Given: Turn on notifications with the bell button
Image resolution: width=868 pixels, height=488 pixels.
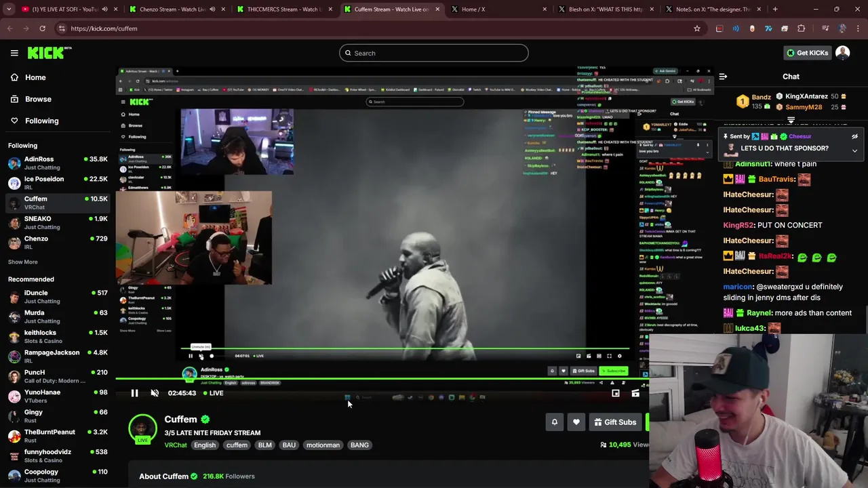Looking at the screenshot, I should [554, 422].
